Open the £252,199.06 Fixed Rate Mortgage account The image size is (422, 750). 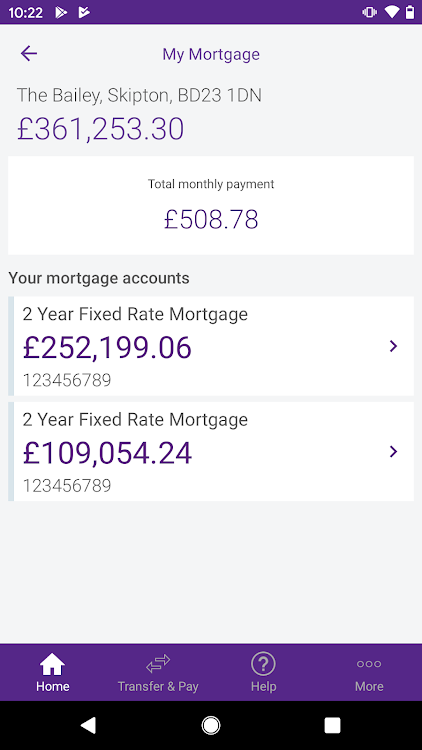click(x=211, y=346)
